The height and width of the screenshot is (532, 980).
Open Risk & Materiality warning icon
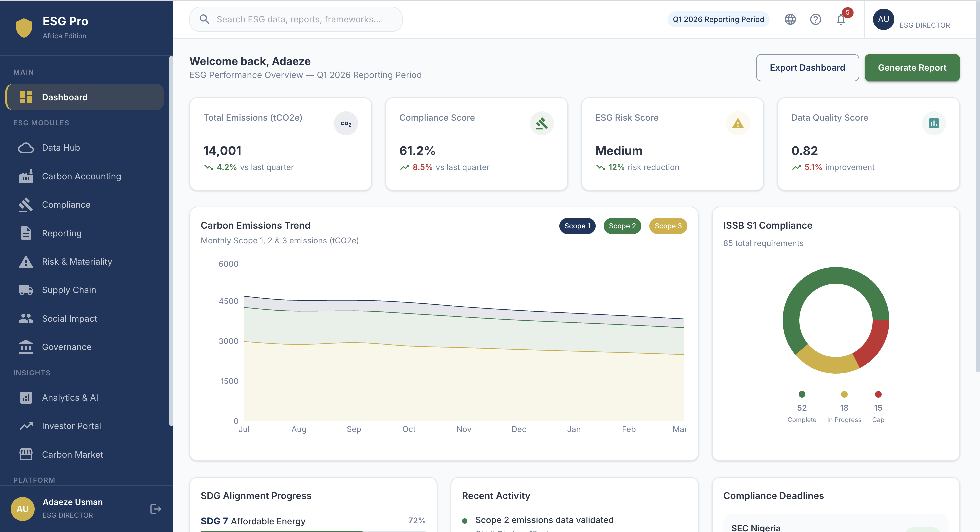click(26, 261)
